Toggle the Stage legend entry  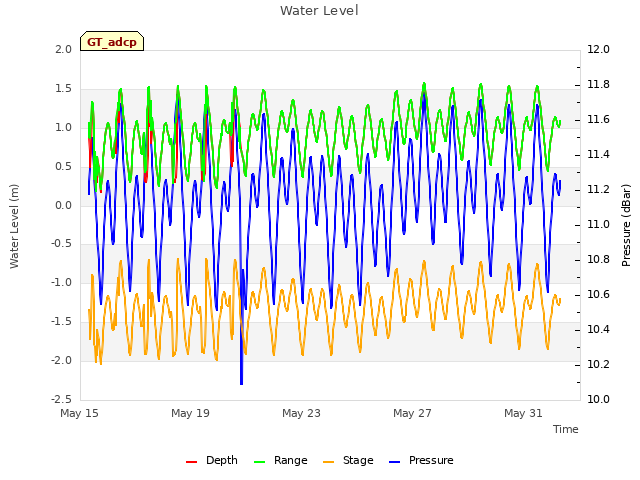[348, 460]
